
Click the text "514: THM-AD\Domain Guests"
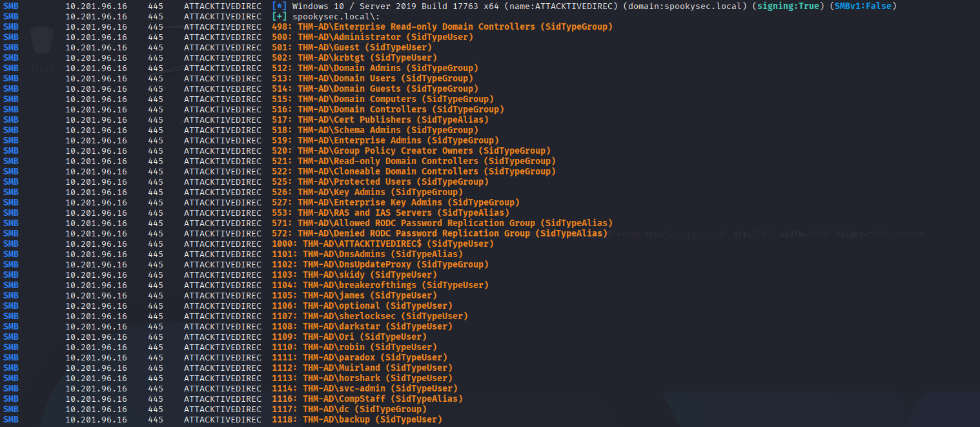pyautogui.click(x=336, y=89)
